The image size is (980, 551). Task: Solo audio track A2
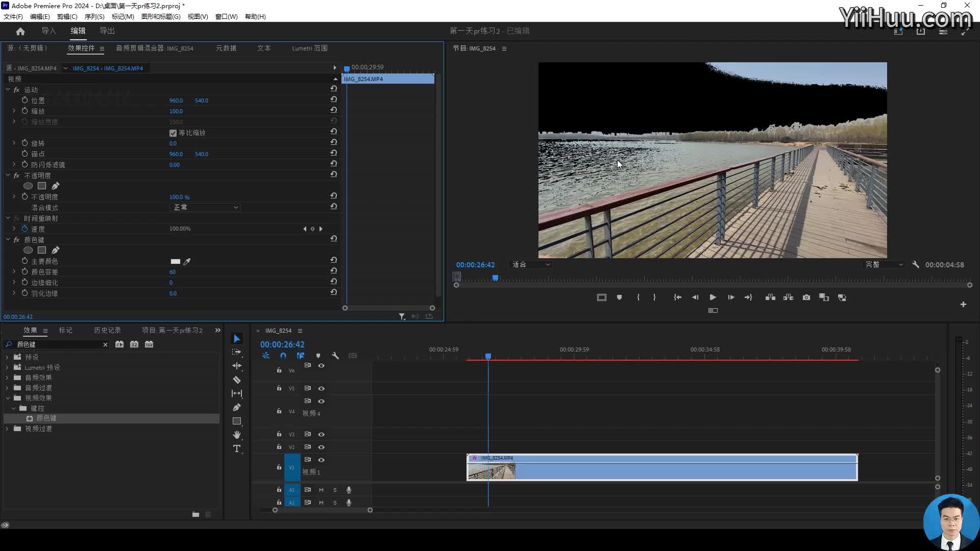[335, 503]
